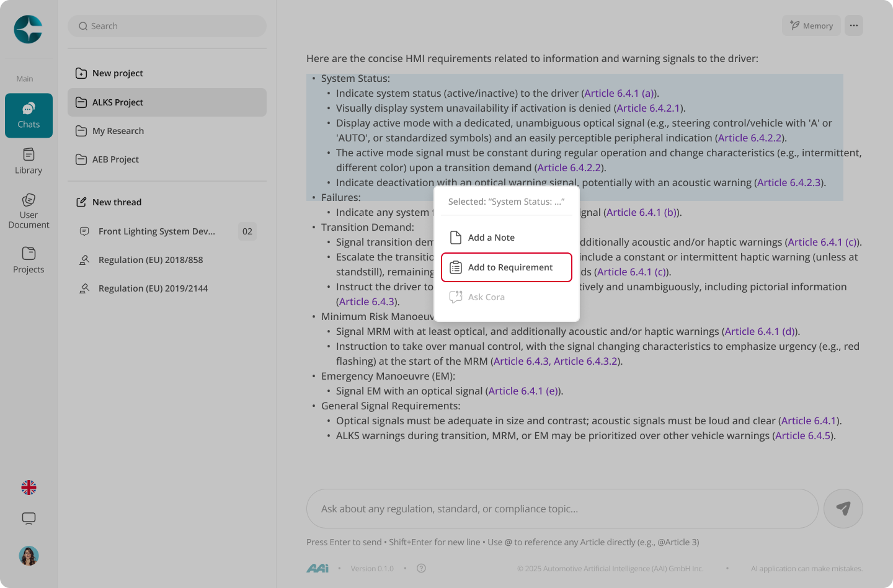Open the user profile avatar
This screenshot has width=893, height=588.
(29, 556)
